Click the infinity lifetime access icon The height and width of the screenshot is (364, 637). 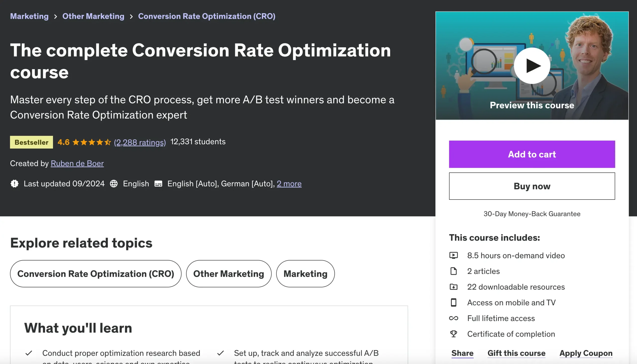[x=454, y=318]
